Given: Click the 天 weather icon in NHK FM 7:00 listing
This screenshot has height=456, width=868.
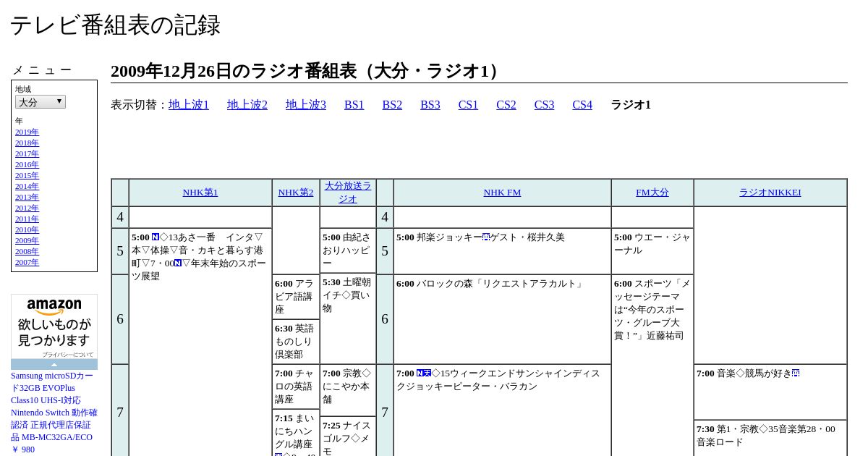Looking at the screenshot, I should pos(427,373).
